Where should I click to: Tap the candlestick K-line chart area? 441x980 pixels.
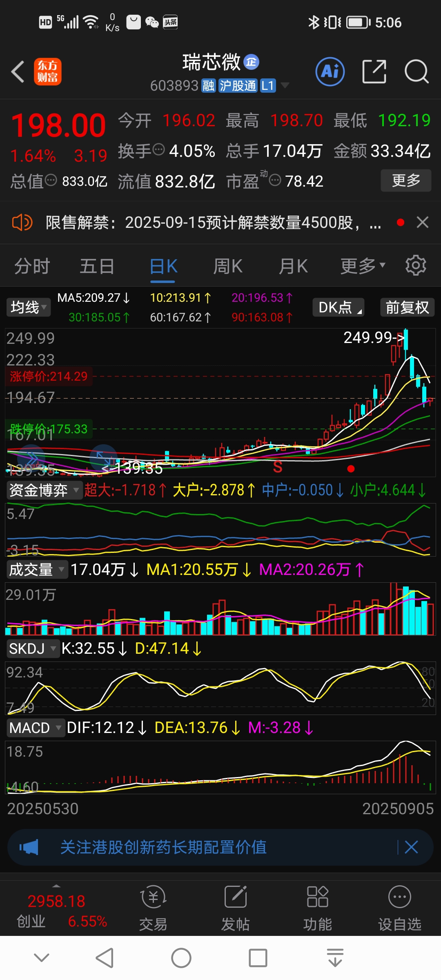(220, 402)
